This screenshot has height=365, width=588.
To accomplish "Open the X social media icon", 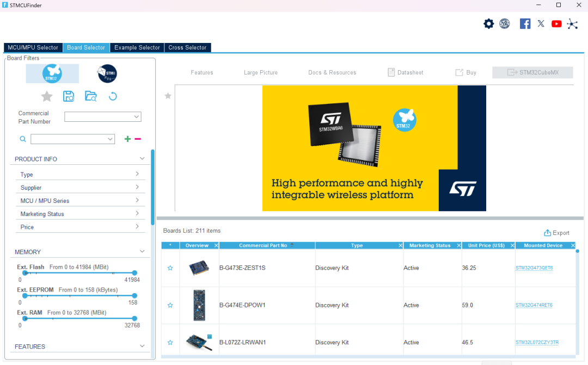I will click(x=541, y=23).
